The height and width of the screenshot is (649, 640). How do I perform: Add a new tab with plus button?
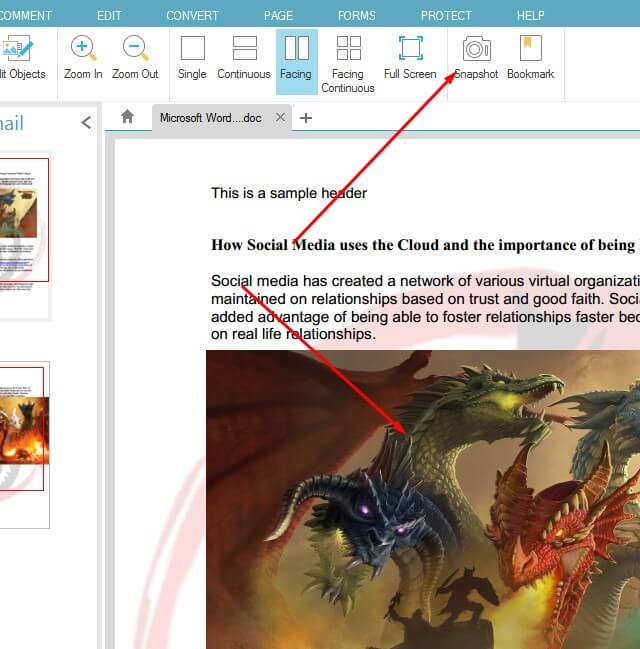tap(306, 118)
